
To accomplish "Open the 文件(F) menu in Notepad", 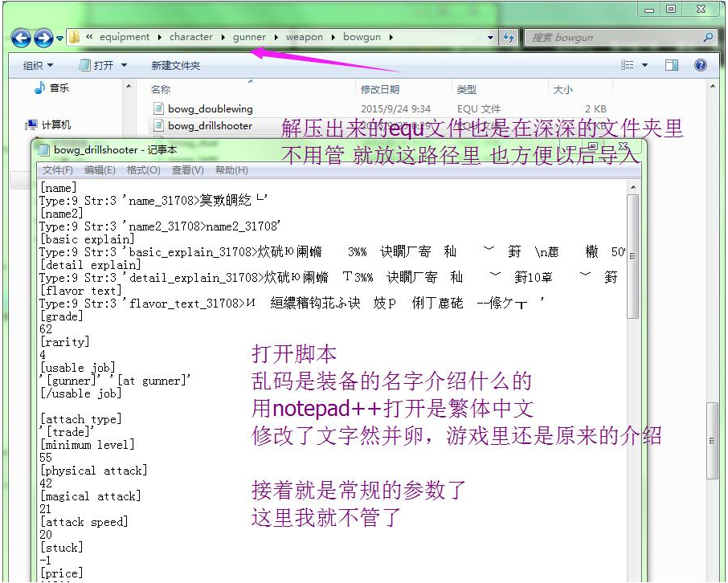I will click(57, 170).
